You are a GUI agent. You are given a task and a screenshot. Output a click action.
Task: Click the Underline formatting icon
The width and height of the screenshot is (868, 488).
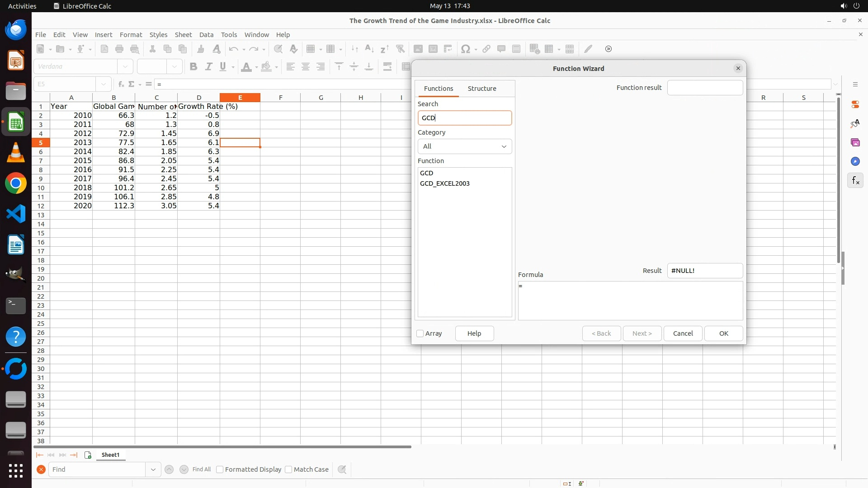coord(223,67)
